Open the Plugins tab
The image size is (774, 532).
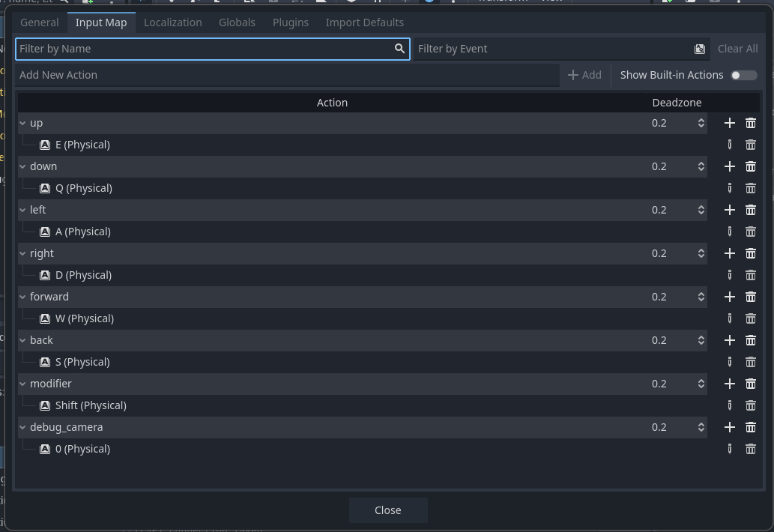click(290, 22)
